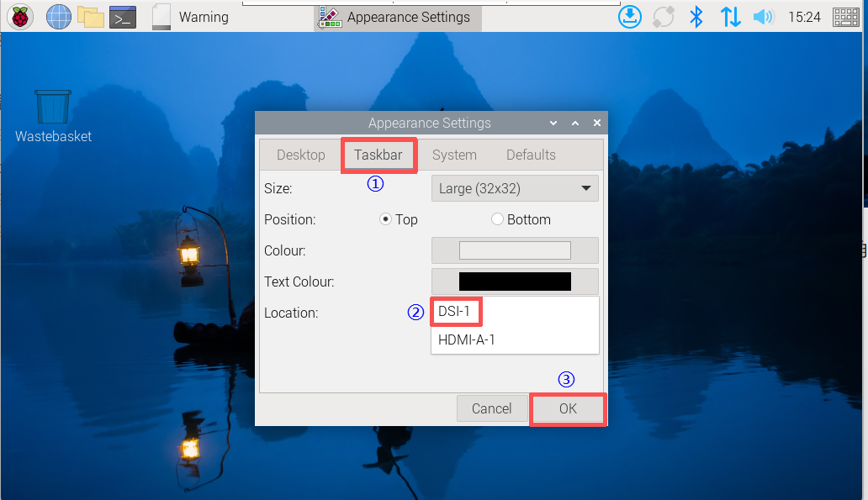The image size is (868, 500).
Task: Switch to the System tab
Action: [x=454, y=155]
